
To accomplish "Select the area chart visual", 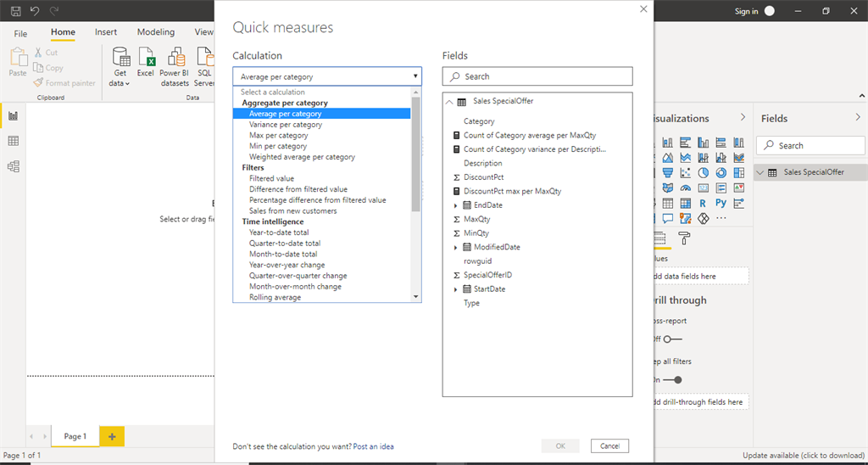I will (x=668, y=158).
